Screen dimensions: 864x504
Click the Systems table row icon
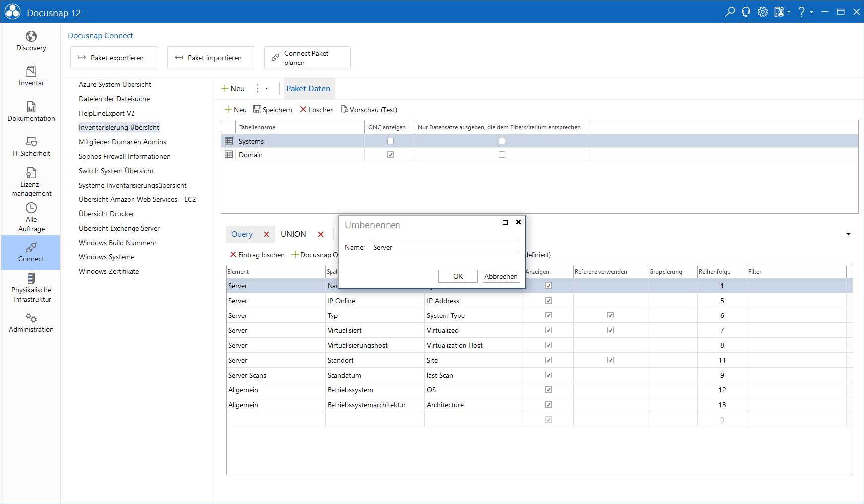229,141
